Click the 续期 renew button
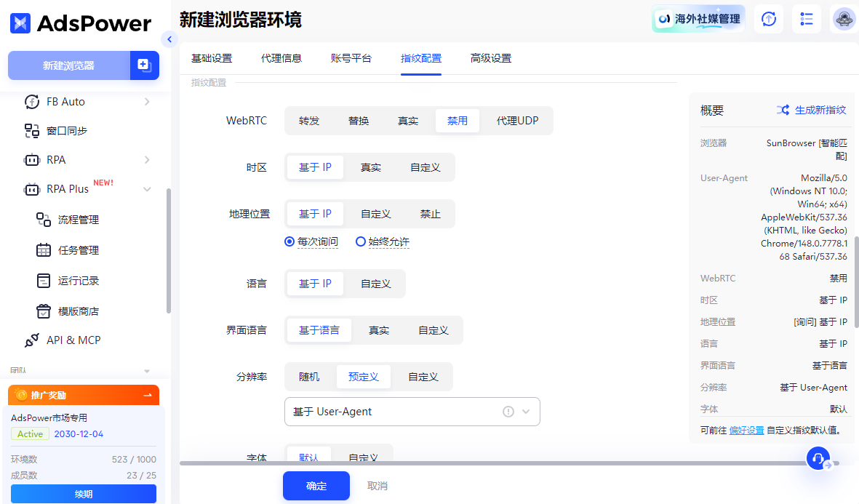859x504 pixels. point(83,494)
